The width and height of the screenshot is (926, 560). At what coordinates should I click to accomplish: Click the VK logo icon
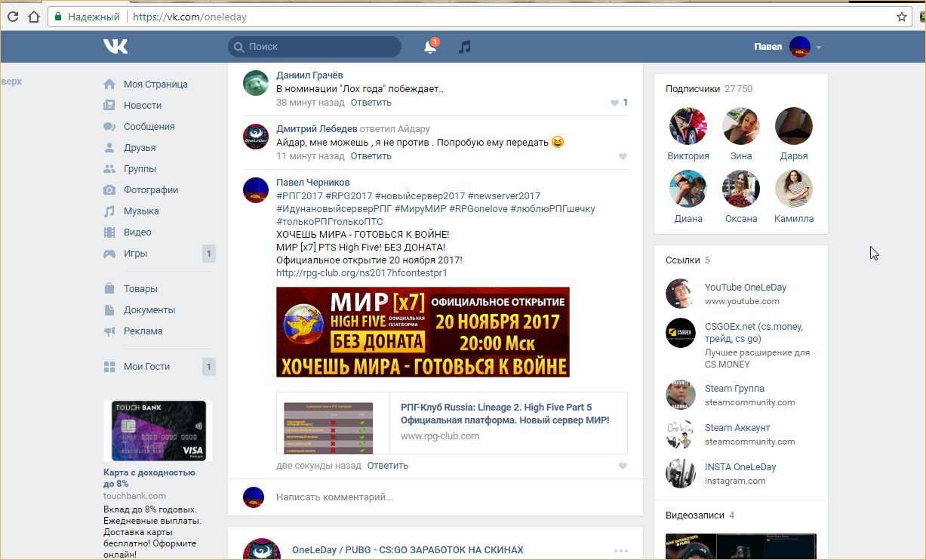(115, 47)
